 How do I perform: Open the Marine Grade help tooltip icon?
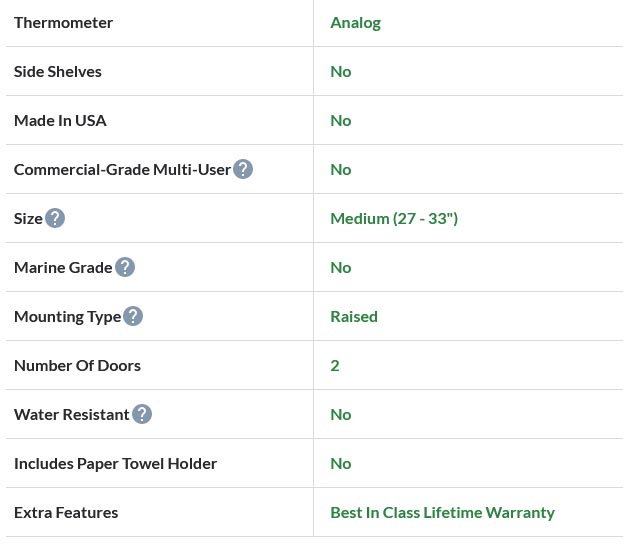[125, 267]
